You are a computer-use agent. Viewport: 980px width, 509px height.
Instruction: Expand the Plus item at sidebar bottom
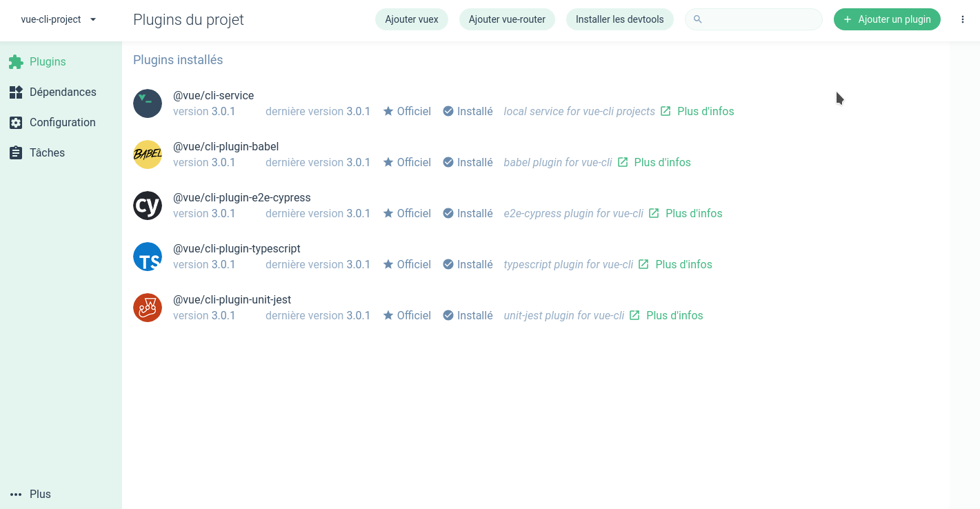click(30, 494)
